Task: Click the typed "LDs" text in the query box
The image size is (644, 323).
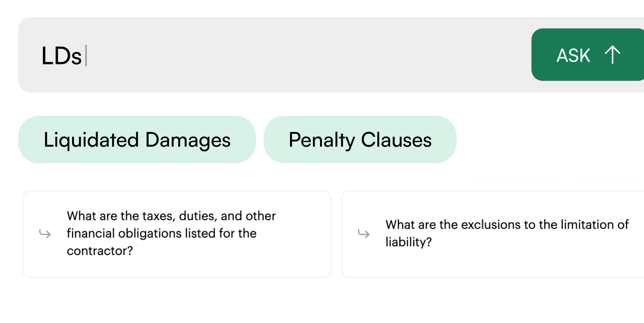Action: click(61, 56)
